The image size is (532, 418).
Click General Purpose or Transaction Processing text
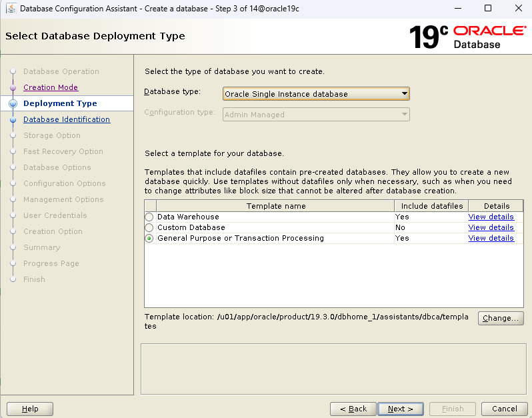241,238
